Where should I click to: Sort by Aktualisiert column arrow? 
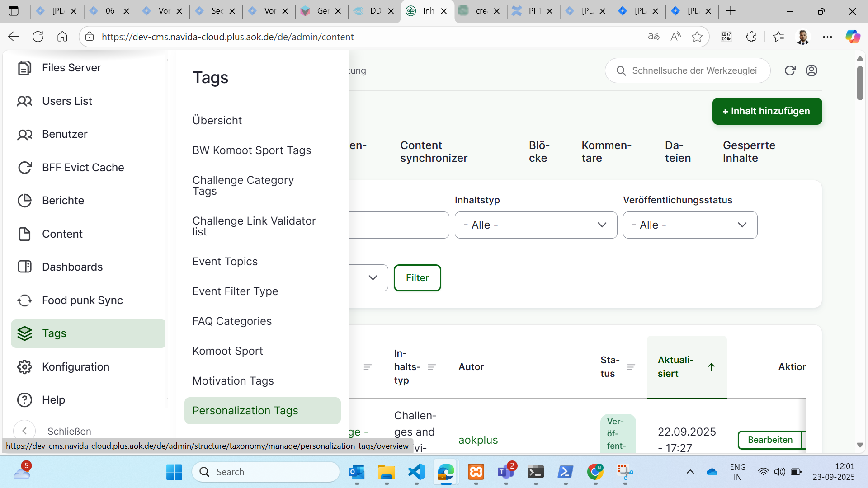711,367
